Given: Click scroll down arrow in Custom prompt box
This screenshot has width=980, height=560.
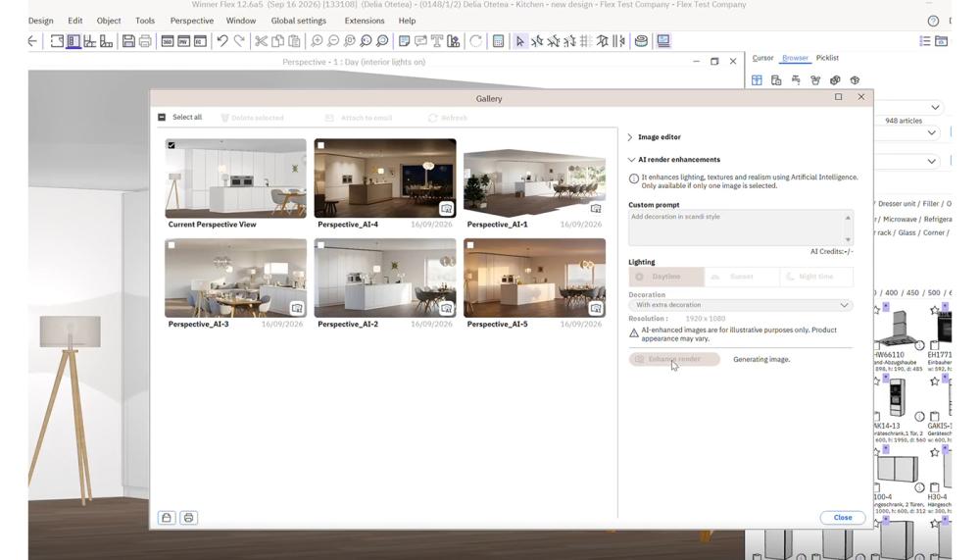Looking at the screenshot, I should (x=848, y=239).
